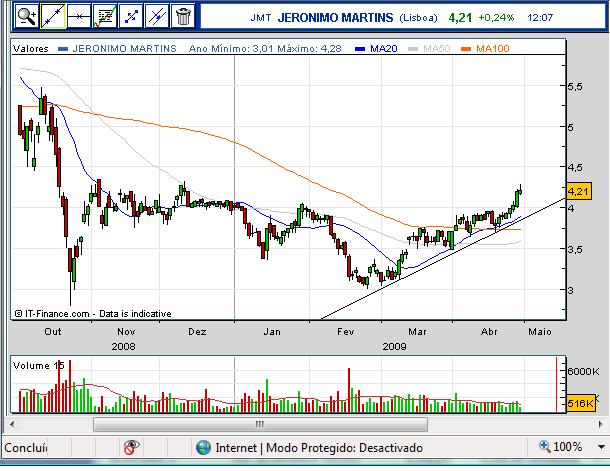Click the 3,5 price axis label
This screenshot has height=471, width=610.
click(x=575, y=249)
